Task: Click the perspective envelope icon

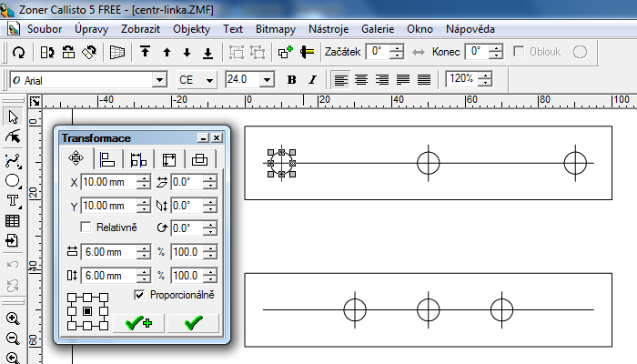Action: pyautogui.click(x=117, y=53)
